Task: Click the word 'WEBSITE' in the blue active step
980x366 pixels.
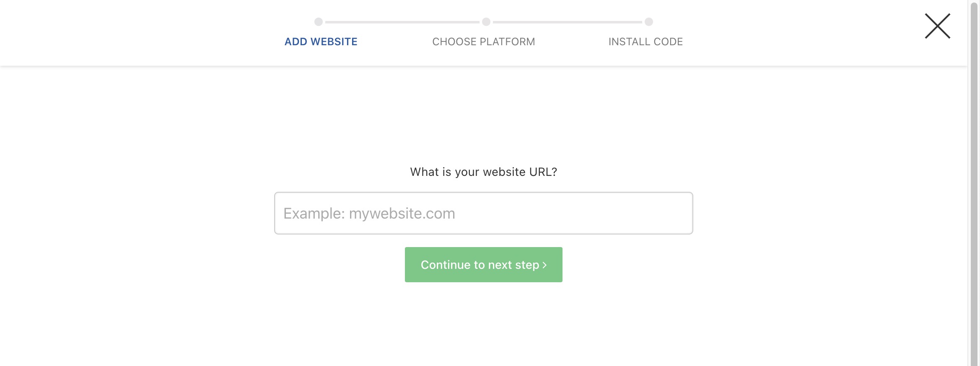Action: 334,42
